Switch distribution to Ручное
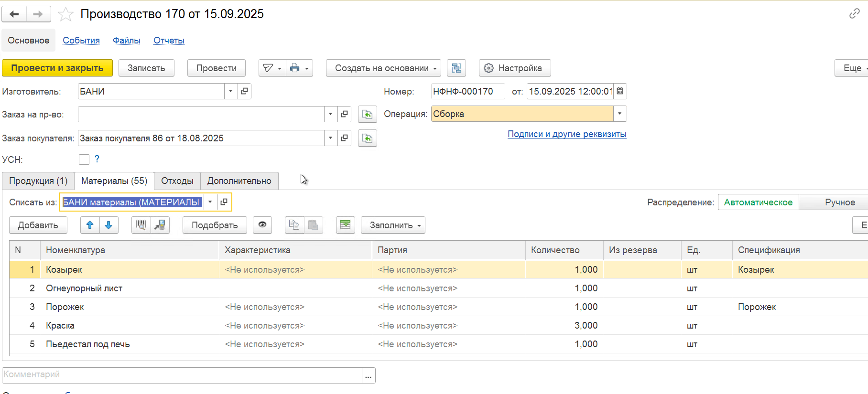 pyautogui.click(x=839, y=202)
